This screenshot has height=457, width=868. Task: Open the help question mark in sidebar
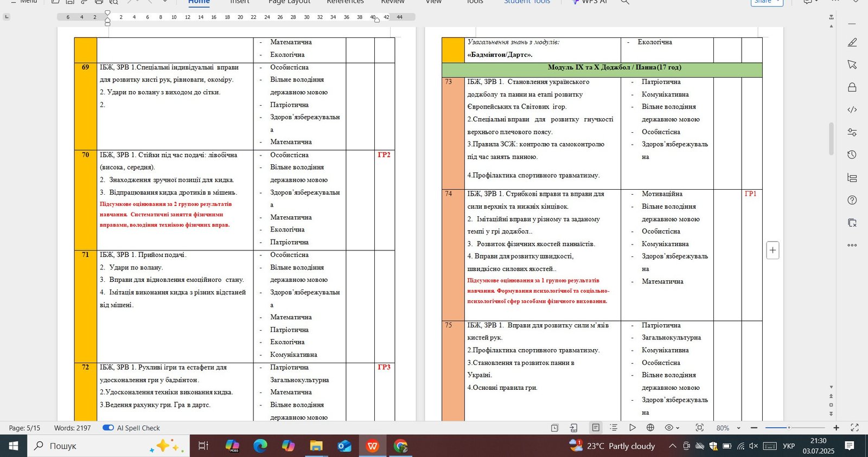click(852, 200)
